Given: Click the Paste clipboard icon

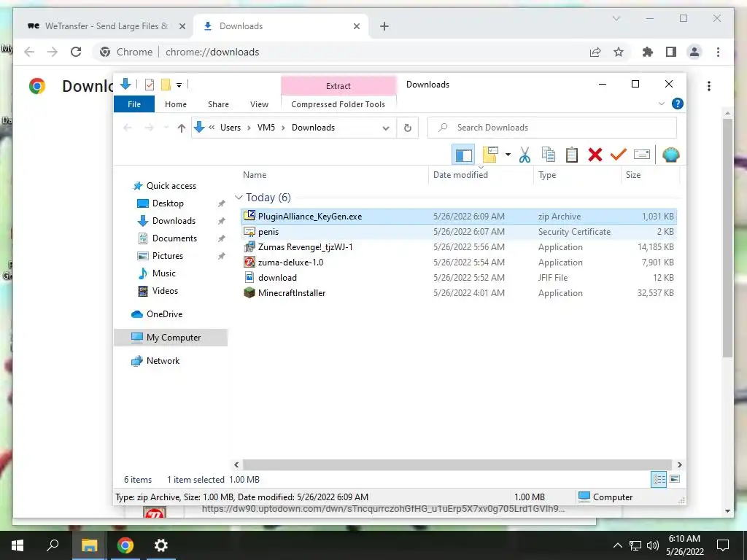Looking at the screenshot, I should coord(572,155).
